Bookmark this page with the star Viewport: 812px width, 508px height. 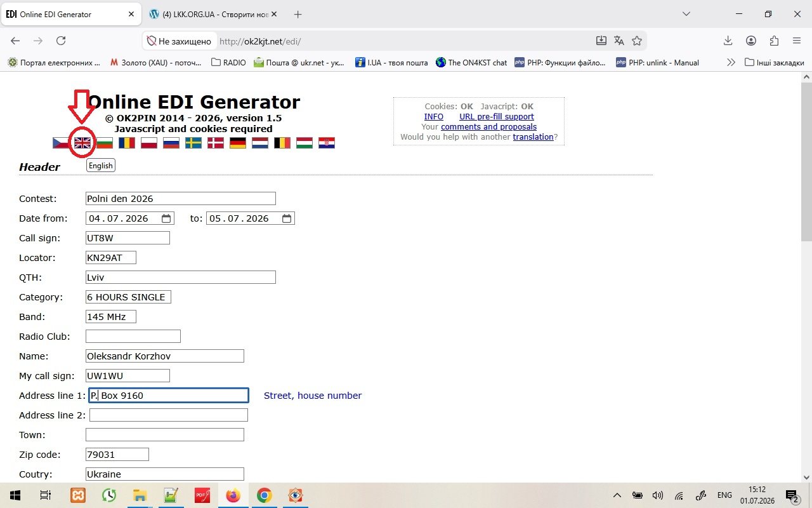click(x=637, y=41)
